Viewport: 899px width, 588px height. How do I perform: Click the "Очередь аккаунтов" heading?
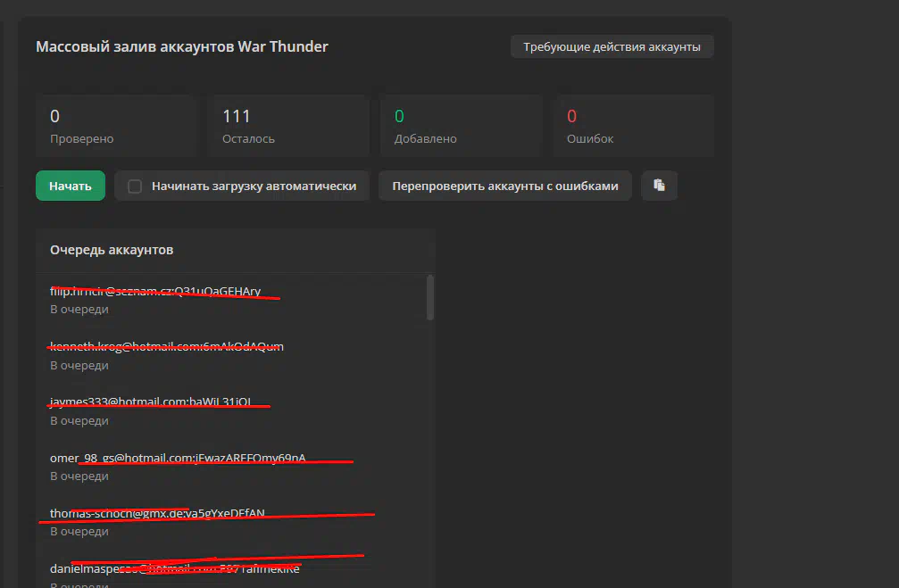[112, 250]
